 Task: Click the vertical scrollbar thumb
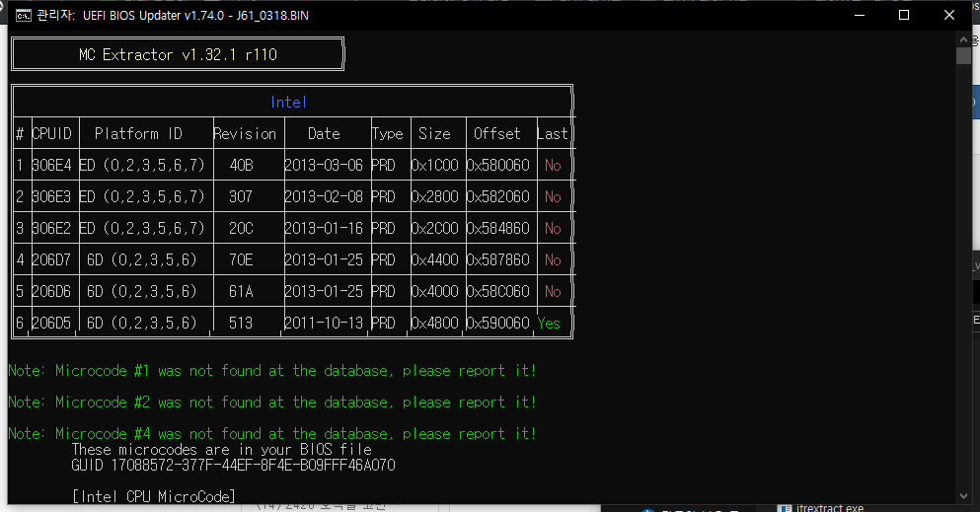tap(963, 55)
